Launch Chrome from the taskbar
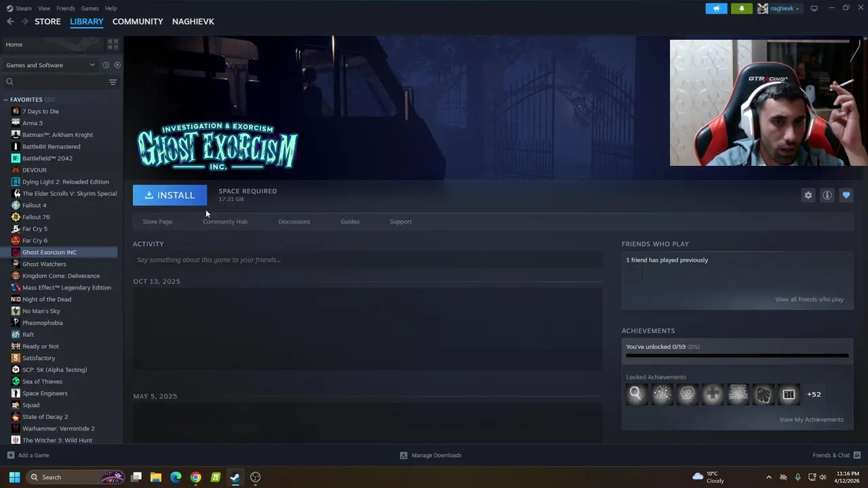The width and height of the screenshot is (868, 488). click(x=195, y=477)
